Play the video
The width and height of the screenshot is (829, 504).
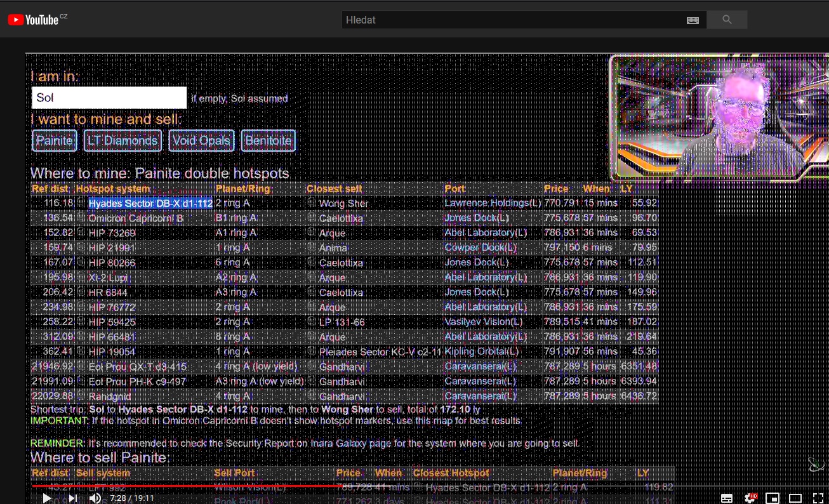click(47, 498)
